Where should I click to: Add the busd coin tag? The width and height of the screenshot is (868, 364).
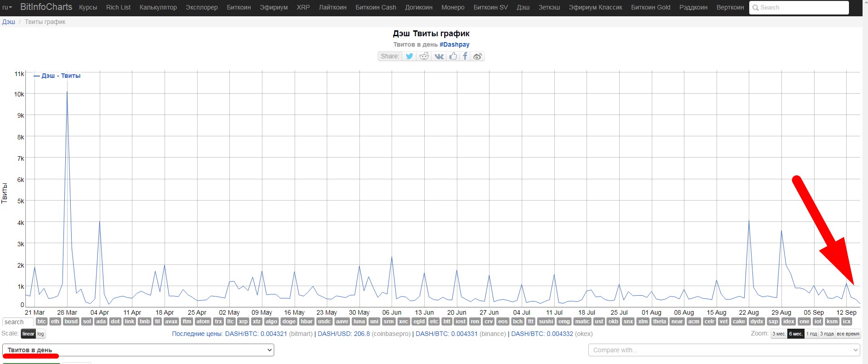click(x=71, y=321)
